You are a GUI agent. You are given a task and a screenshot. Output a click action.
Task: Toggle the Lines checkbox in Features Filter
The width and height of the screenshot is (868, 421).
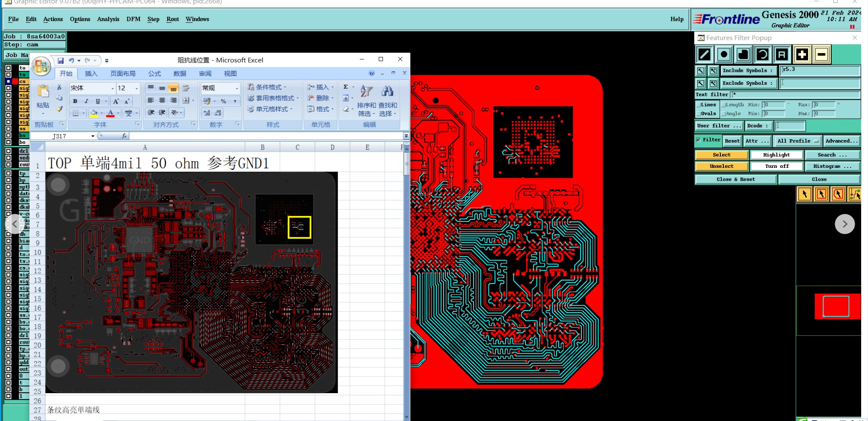click(x=698, y=105)
